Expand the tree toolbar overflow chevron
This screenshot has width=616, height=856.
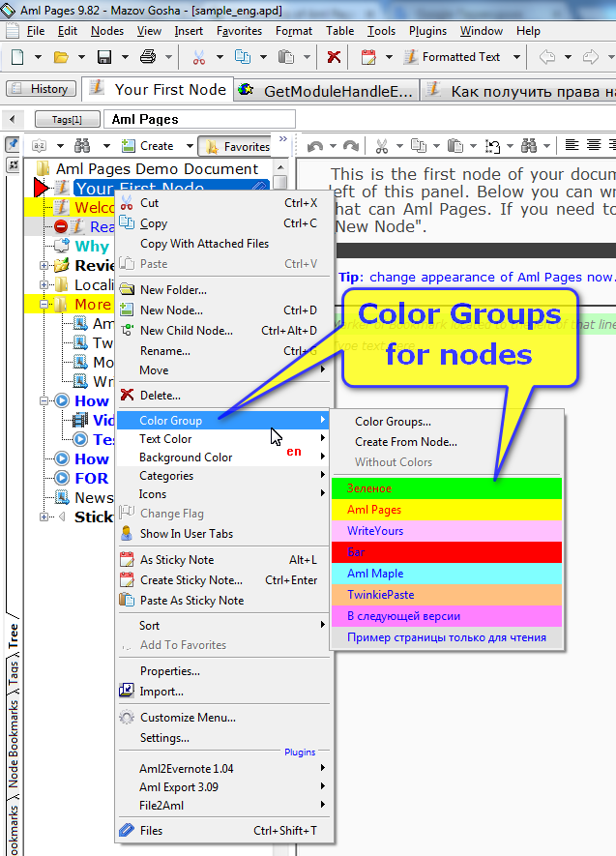click(x=282, y=138)
